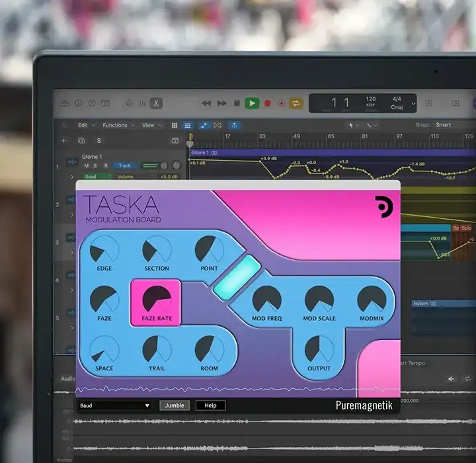Click the grid view icon
This screenshot has height=463, width=476.
[175, 126]
